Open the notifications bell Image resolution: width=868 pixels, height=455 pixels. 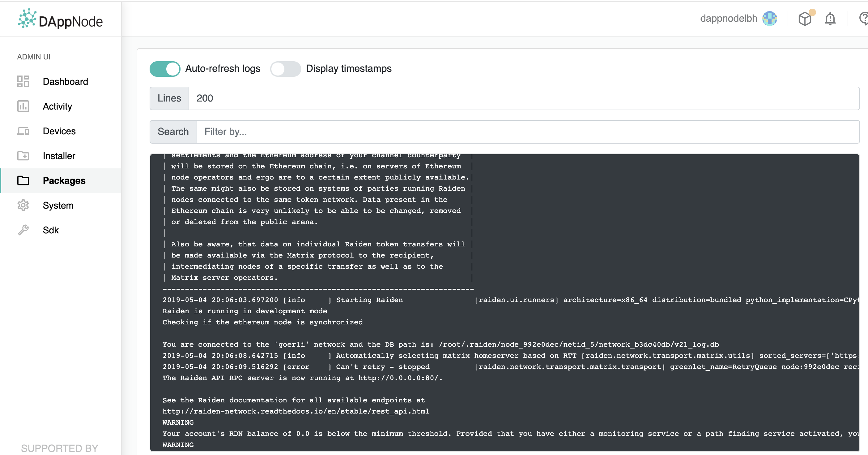[830, 19]
